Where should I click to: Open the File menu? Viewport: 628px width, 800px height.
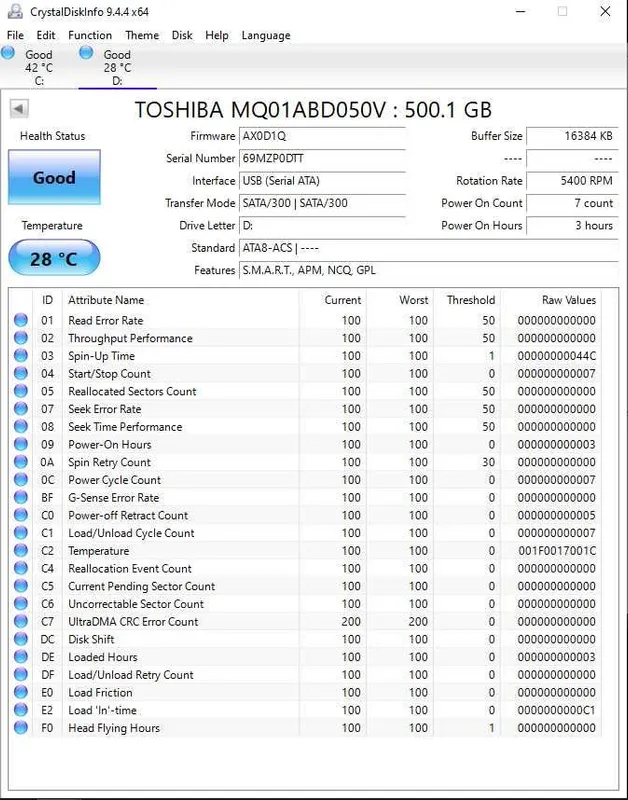click(15, 35)
